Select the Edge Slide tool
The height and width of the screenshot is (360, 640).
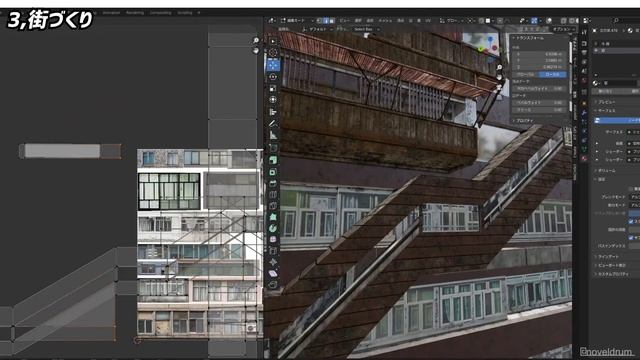click(x=273, y=251)
